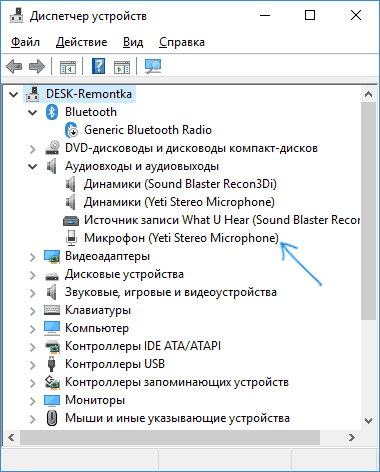Collapse Аудиовходы и аудиовыходы category
This screenshot has width=380, height=472.
coord(33,166)
